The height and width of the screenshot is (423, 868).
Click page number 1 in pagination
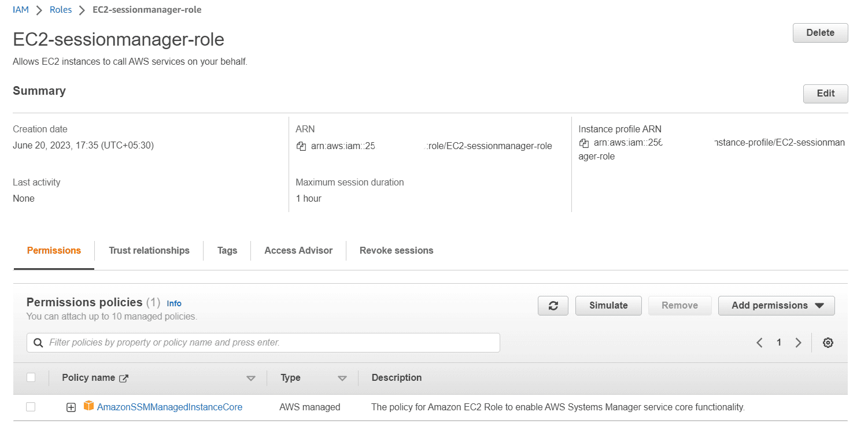click(779, 343)
